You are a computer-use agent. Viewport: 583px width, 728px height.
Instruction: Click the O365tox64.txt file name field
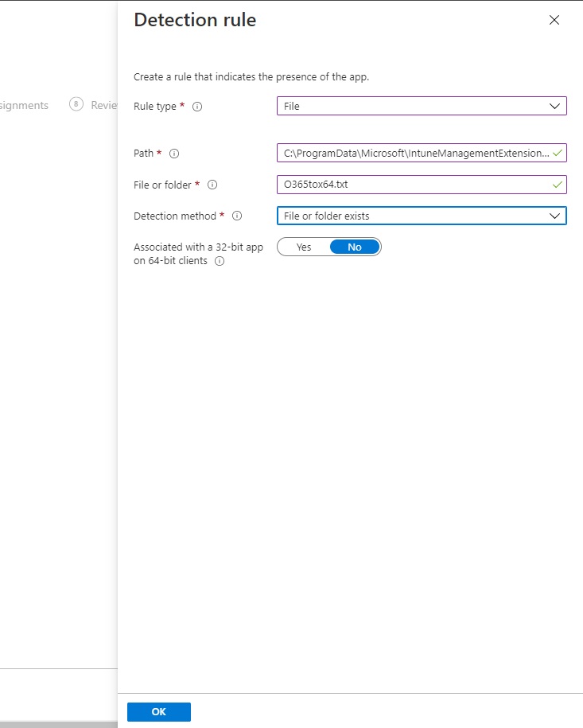coord(414,185)
